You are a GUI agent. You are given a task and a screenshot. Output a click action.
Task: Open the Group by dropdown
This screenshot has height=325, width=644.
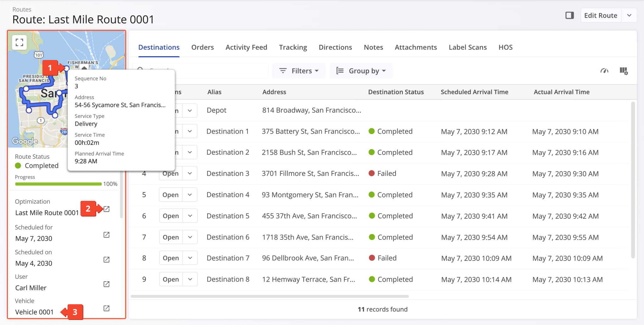click(361, 71)
